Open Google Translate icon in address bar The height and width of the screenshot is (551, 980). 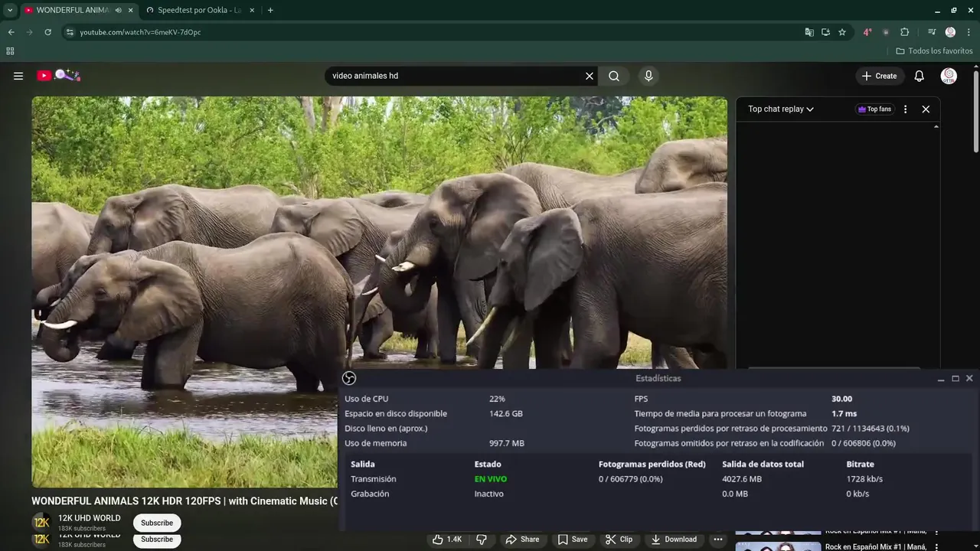pos(809,32)
